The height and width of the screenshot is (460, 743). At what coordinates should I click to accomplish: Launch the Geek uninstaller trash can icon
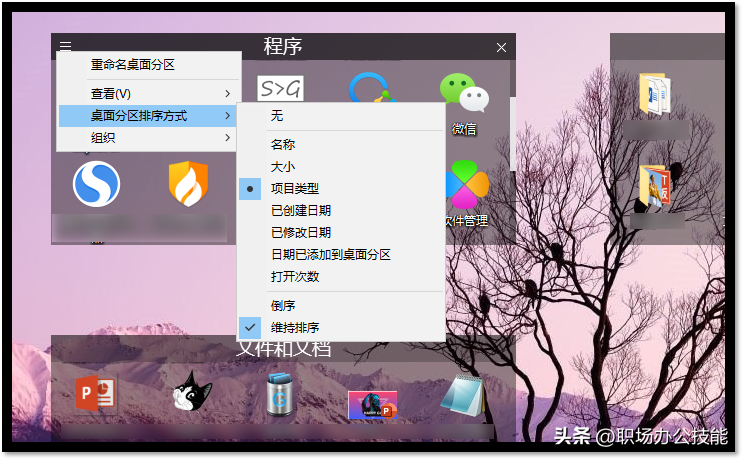[x=279, y=394]
